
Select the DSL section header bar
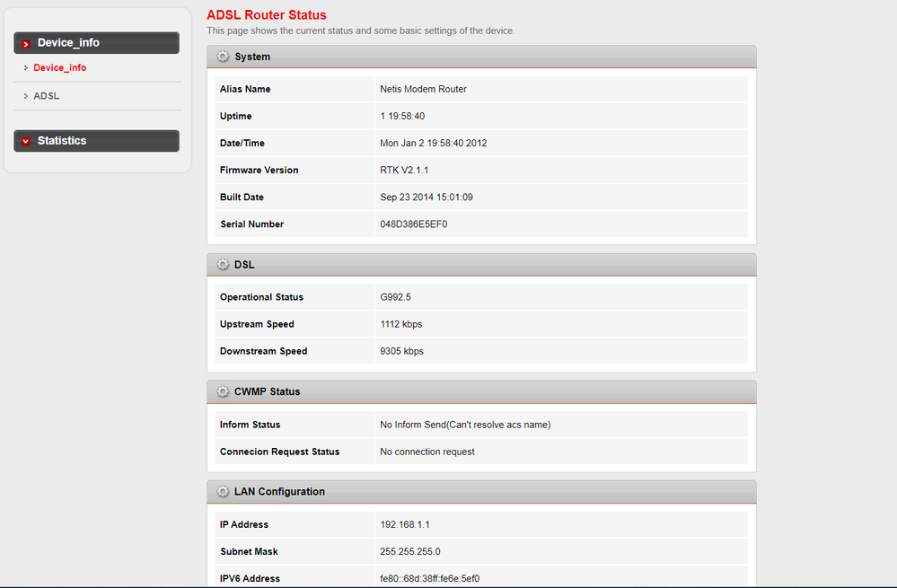click(481, 265)
